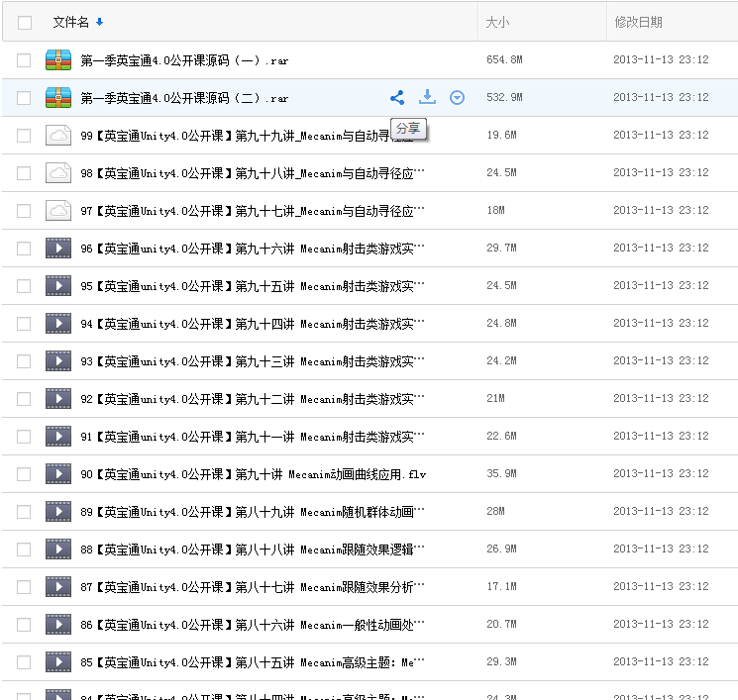The width and height of the screenshot is (738, 700).
Task: Click the video icon for lecture 95
Action: (58, 285)
